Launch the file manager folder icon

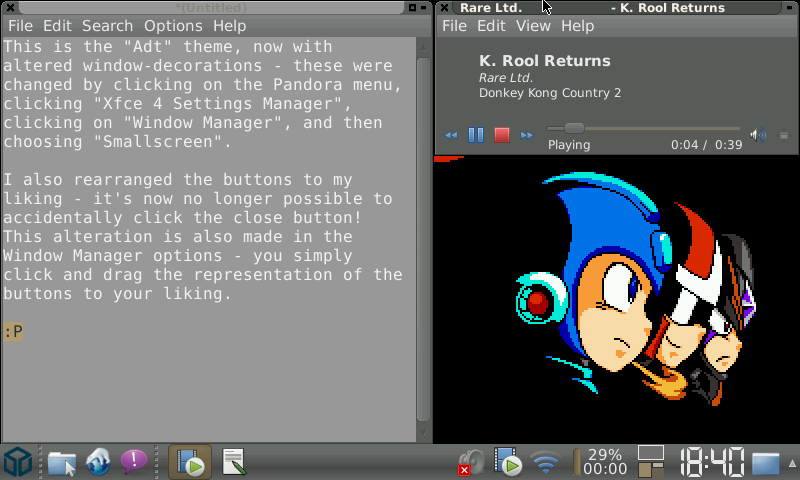(x=62, y=462)
